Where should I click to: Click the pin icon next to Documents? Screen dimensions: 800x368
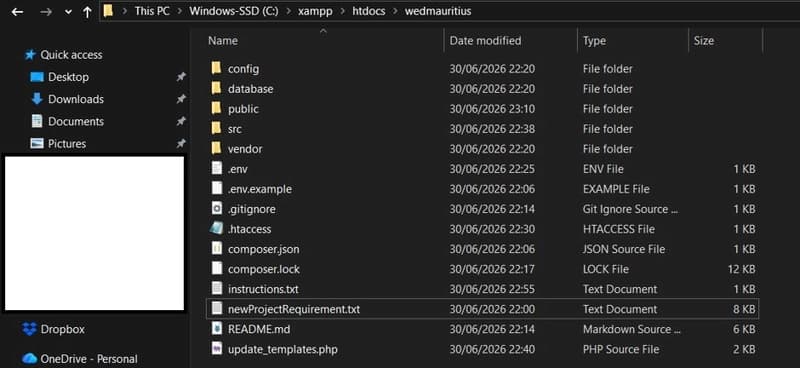[x=181, y=121]
